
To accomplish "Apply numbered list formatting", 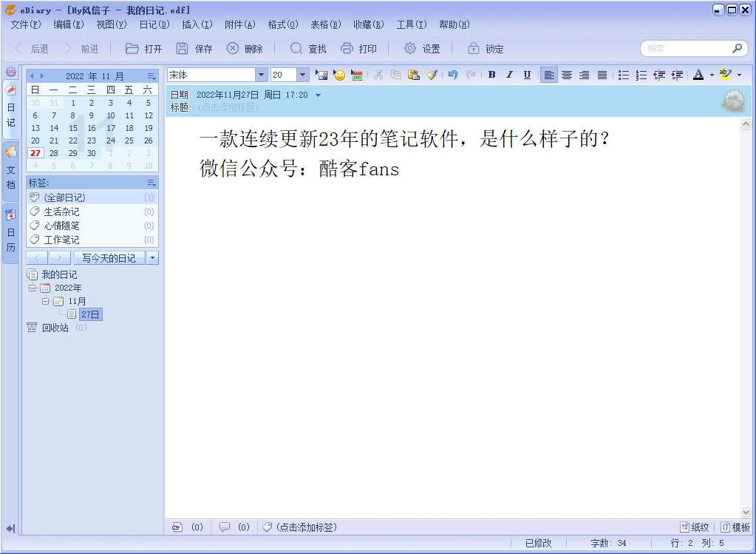I will [641, 75].
